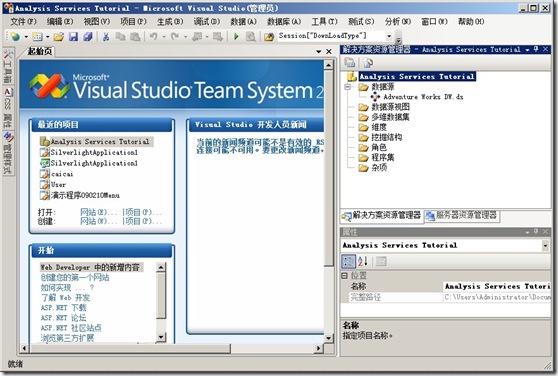Click the start page horizontal scrollbar thumb
558x376 pixels.
[x=130, y=348]
